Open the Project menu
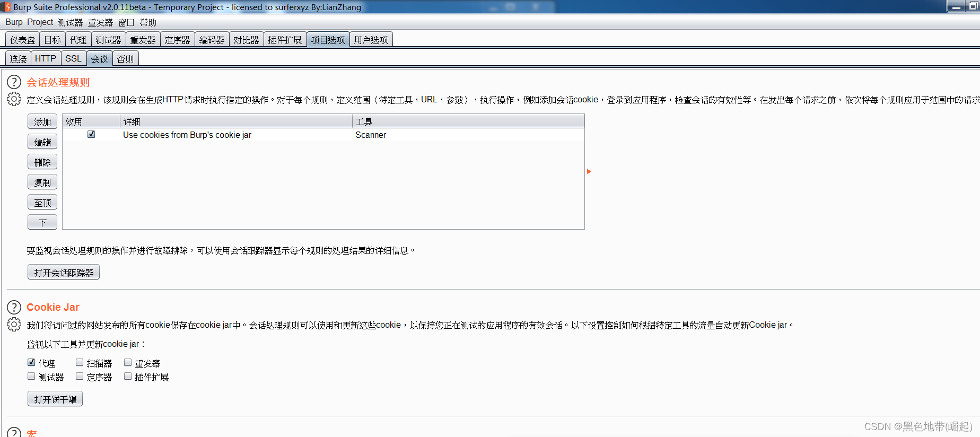980x437 pixels. [x=40, y=22]
